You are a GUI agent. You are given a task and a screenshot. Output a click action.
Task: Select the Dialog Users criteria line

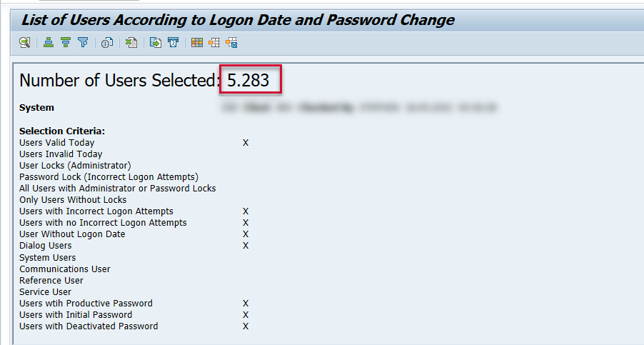pos(46,246)
